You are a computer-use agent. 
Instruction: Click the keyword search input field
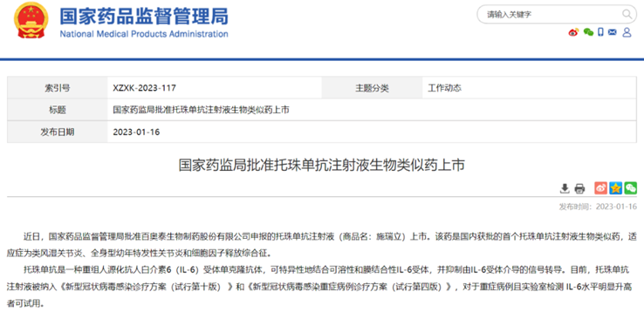[552, 15]
